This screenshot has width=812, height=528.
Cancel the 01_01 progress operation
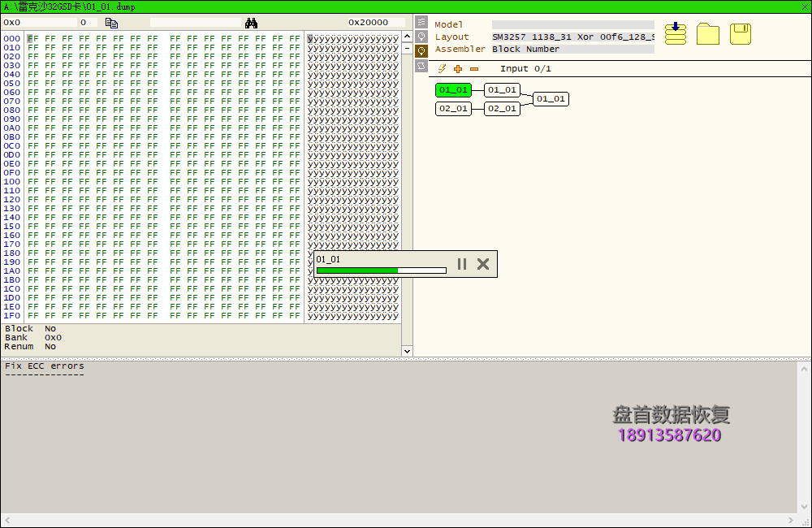pos(483,264)
